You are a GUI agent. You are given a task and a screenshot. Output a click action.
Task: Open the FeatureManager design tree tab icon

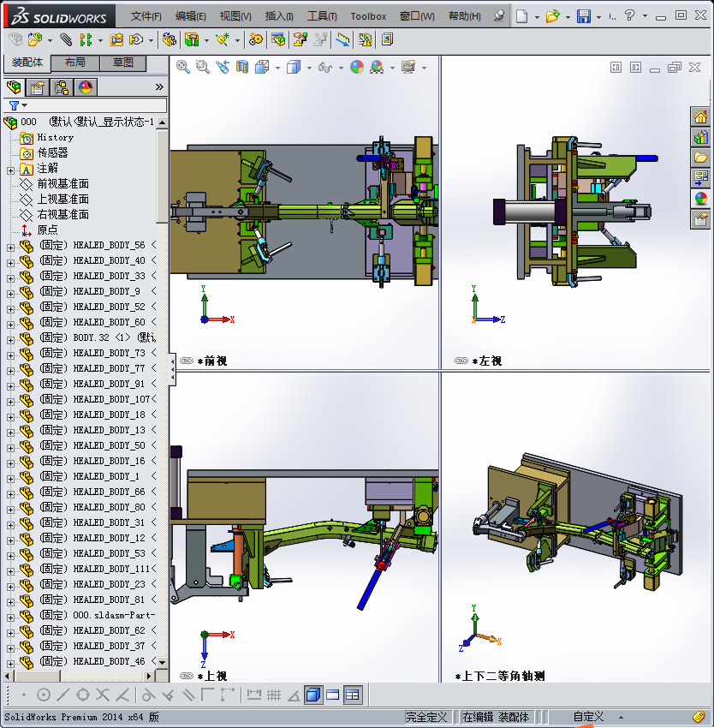point(14,87)
